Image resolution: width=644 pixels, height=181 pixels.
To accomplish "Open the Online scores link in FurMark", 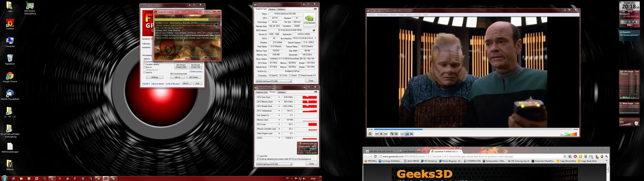I will (x=196, y=72).
